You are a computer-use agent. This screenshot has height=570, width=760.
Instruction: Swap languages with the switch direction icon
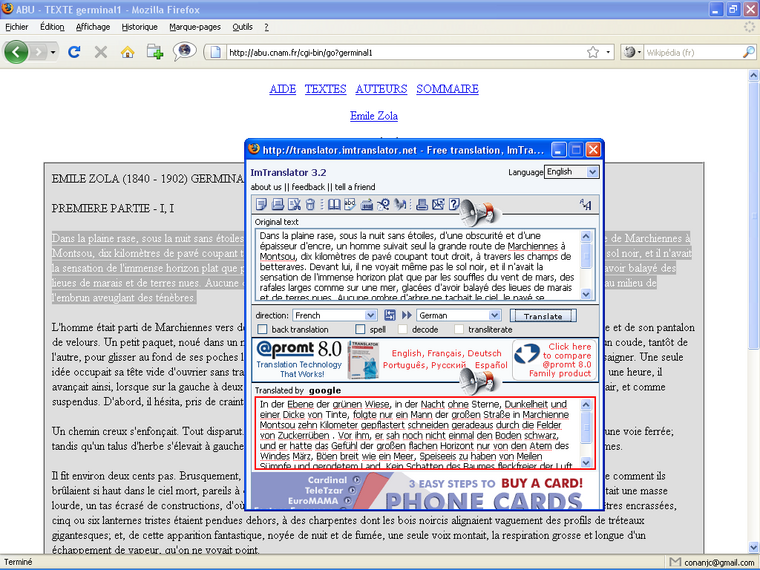point(390,316)
